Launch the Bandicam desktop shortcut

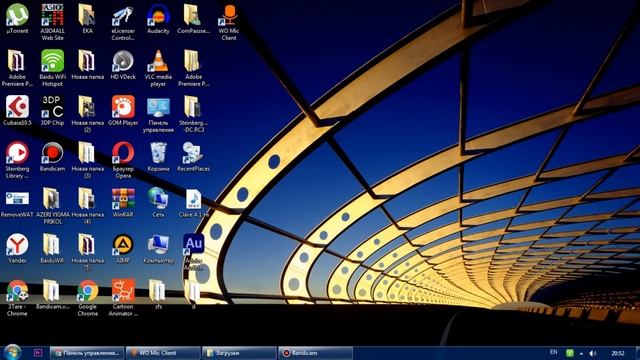pos(52,156)
